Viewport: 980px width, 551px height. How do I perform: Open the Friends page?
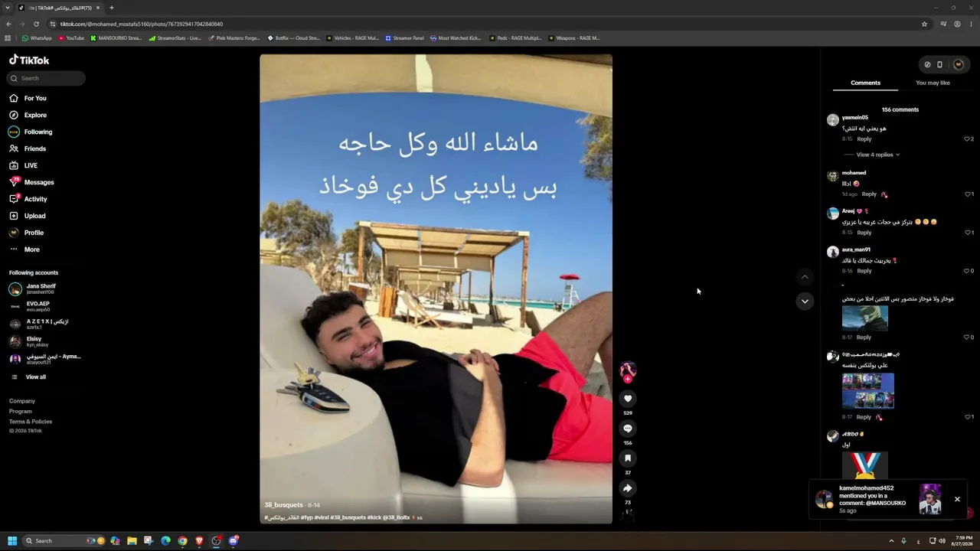[28, 148]
